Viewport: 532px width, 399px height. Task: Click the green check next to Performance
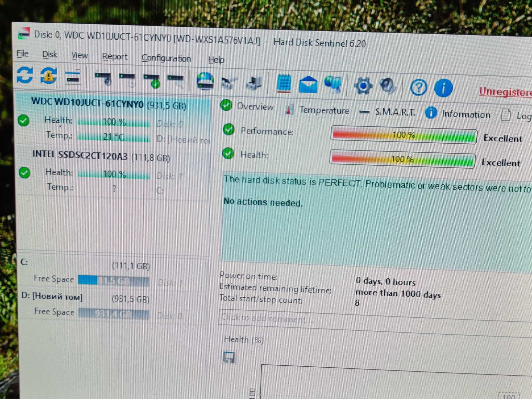click(228, 130)
